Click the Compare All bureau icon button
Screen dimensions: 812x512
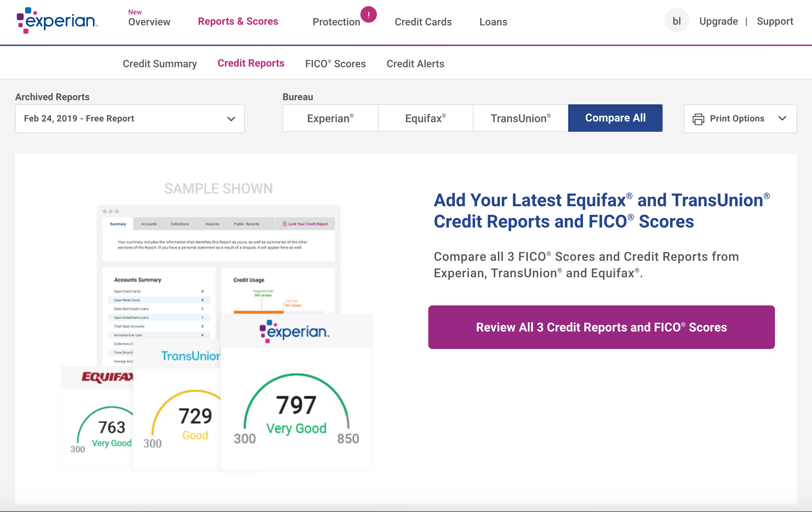(x=615, y=118)
